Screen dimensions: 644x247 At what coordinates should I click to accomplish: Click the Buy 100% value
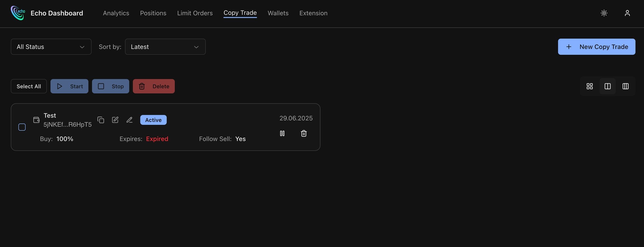pos(65,139)
